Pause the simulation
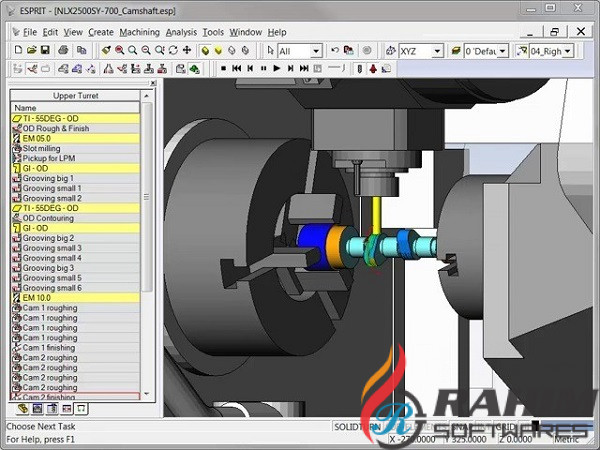 [x=263, y=68]
